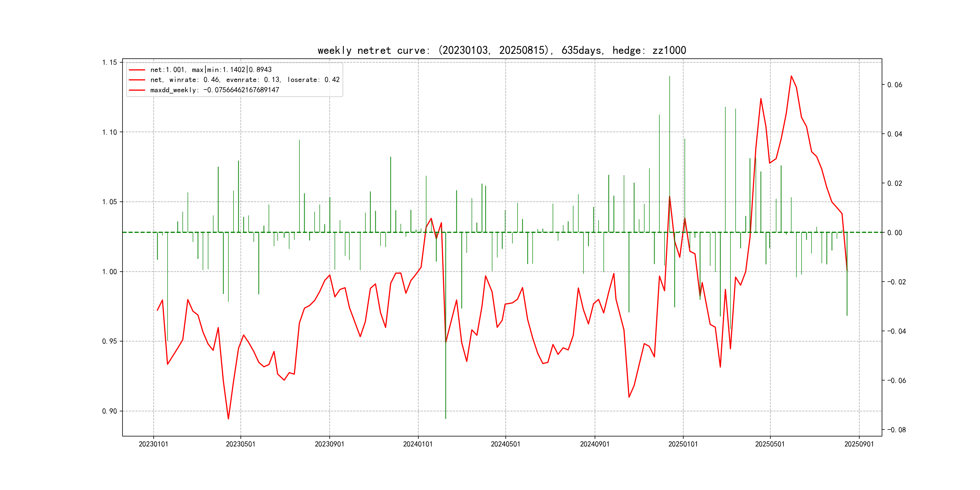This screenshot has width=980, height=490.
Task: Click the red swatch beside maxdd_weekly legend entry
Action: click(x=137, y=90)
